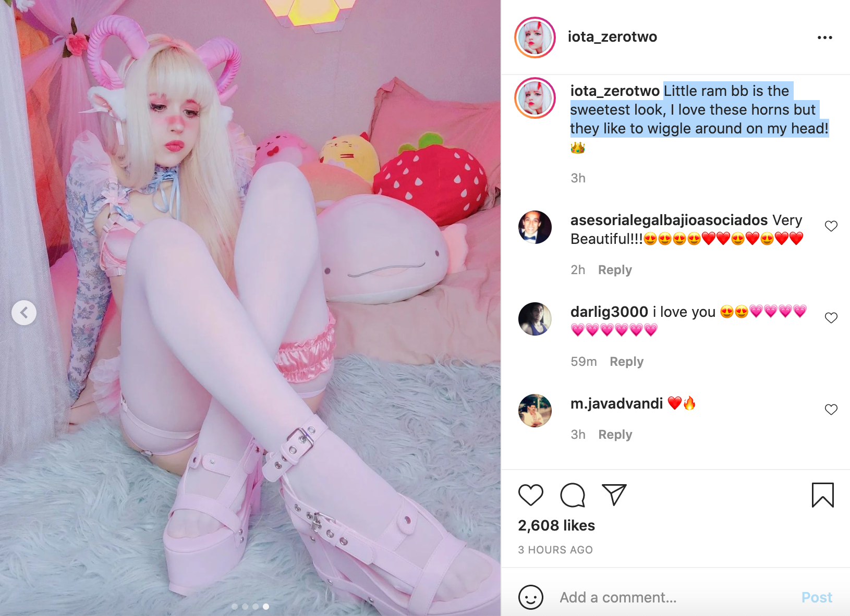The image size is (850, 616).
Task: Reply to asesorialegalbajioasociados comment
Action: tap(615, 270)
